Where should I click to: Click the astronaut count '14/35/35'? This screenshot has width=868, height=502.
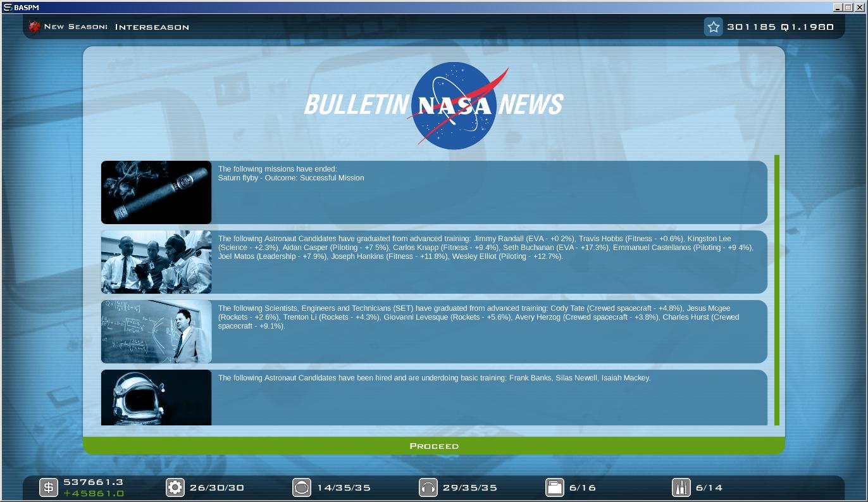click(344, 487)
